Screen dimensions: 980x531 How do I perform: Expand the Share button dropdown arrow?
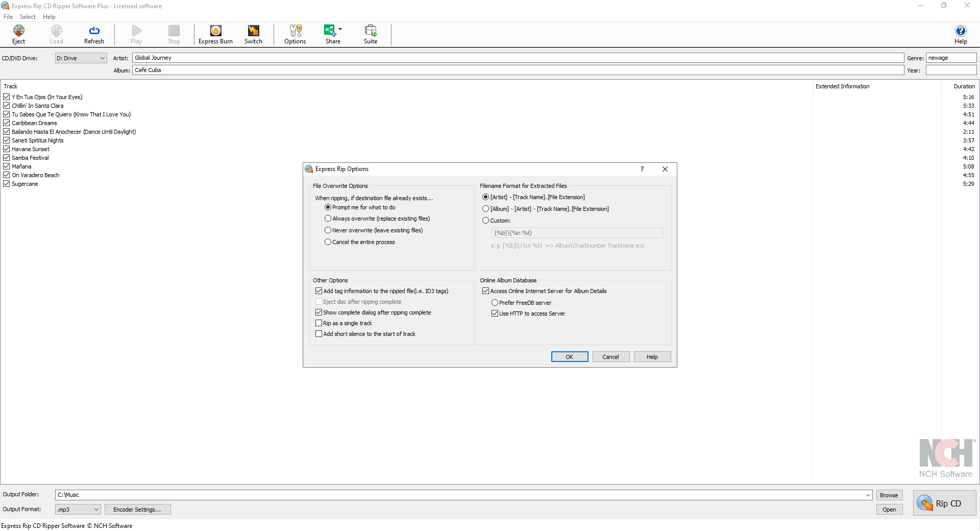(340, 30)
